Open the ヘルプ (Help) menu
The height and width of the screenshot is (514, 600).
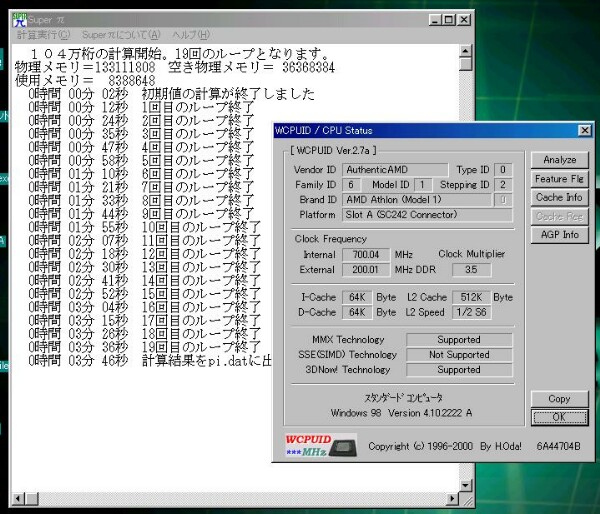[x=190, y=35]
